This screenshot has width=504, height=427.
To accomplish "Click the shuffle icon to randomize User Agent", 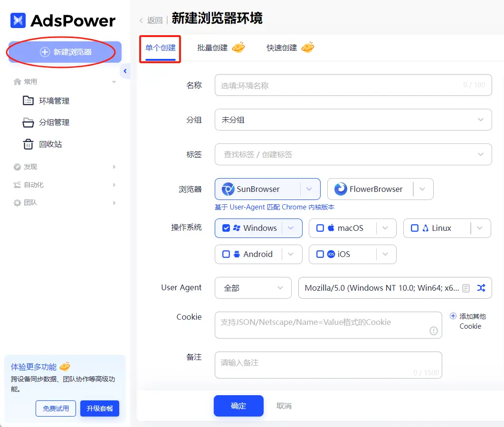I will coord(482,288).
